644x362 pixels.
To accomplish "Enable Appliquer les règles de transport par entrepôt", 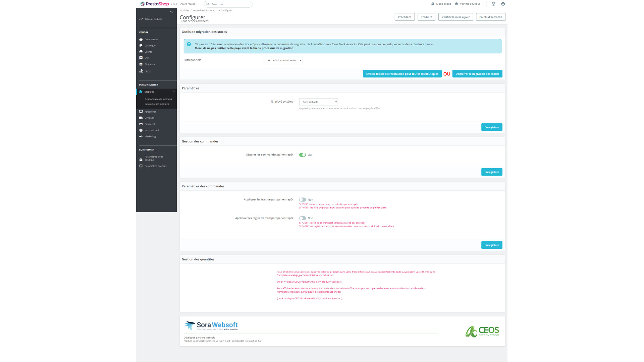I will tap(303, 218).
